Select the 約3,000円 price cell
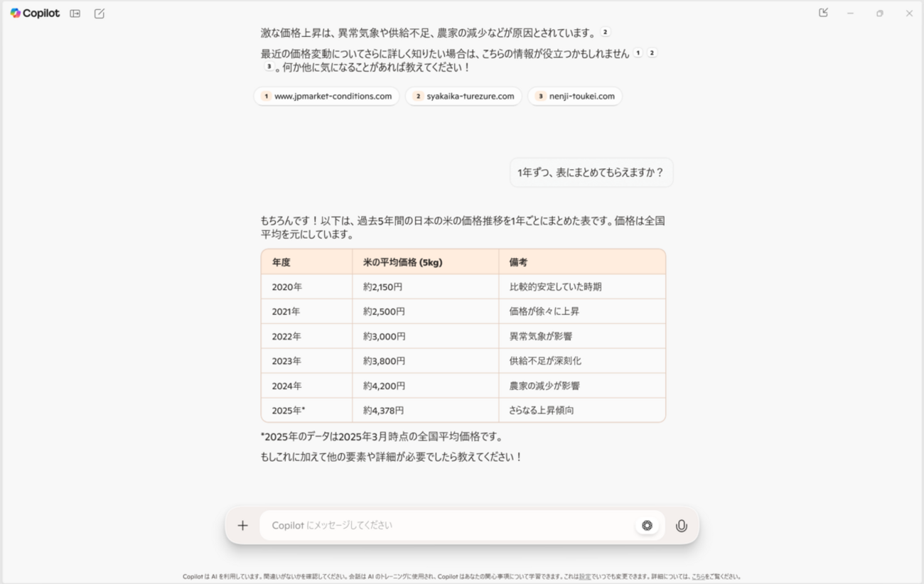 point(426,337)
